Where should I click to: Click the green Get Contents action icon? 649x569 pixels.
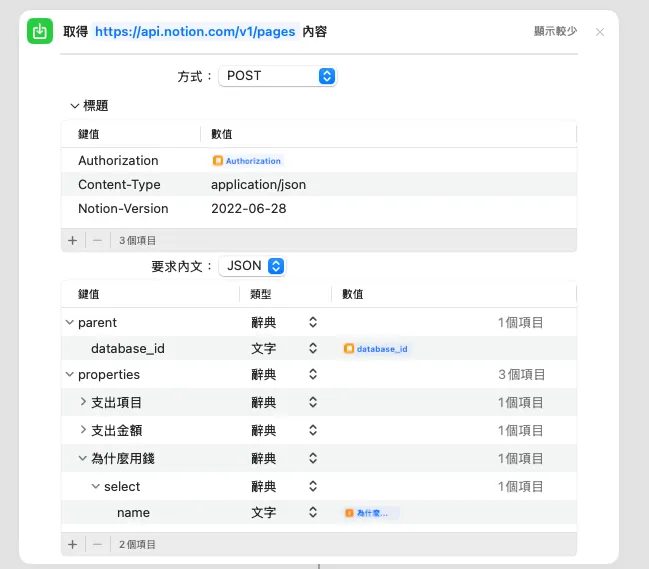coord(40,31)
